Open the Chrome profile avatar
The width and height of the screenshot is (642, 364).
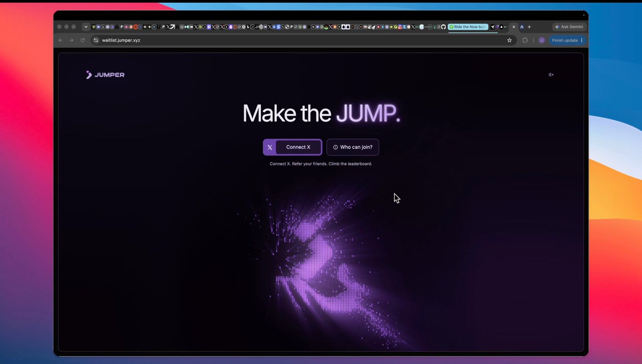(x=542, y=40)
